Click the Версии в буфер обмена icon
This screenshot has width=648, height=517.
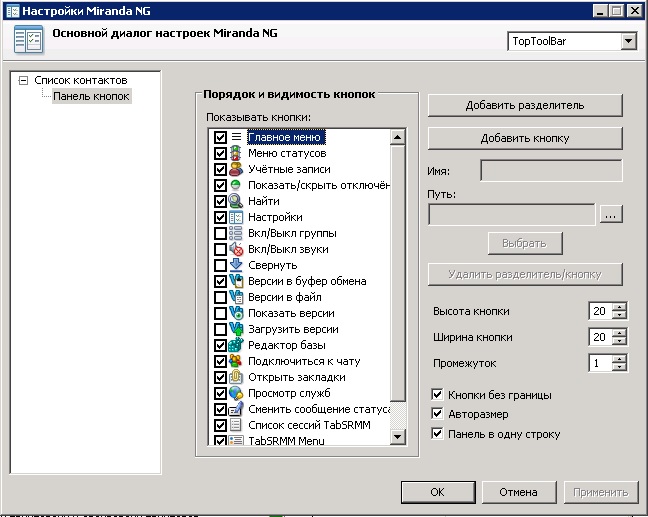[236, 281]
